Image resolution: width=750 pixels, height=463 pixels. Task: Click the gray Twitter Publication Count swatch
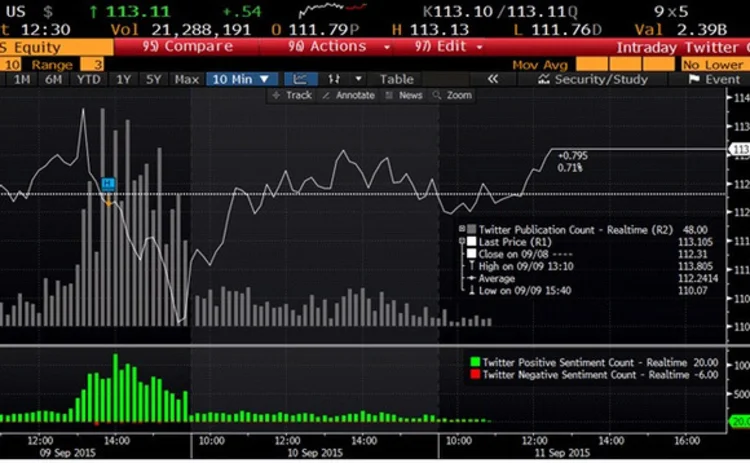[x=472, y=230]
